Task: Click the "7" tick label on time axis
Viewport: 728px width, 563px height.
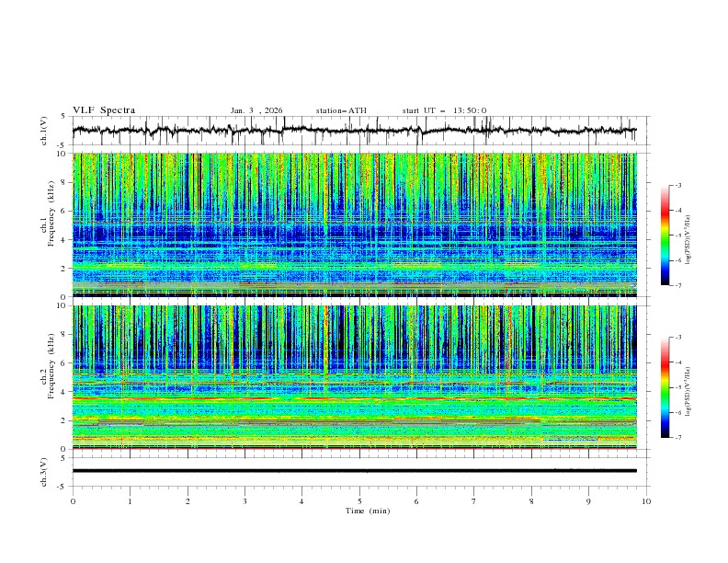Action: pyautogui.click(x=474, y=501)
